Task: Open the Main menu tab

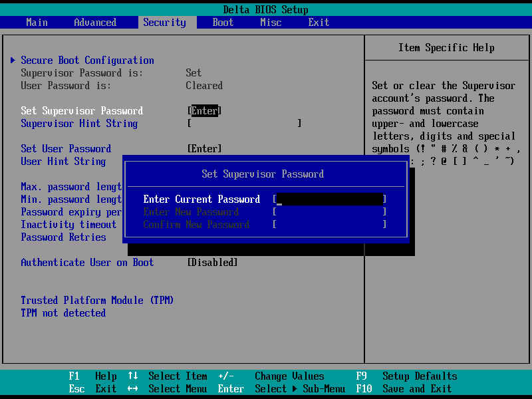Action: click(x=37, y=23)
